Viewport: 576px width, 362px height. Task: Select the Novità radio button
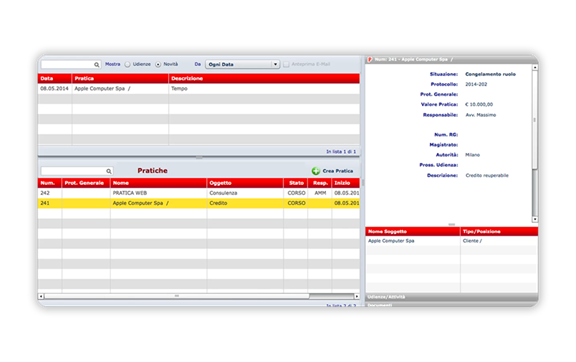[x=158, y=64]
